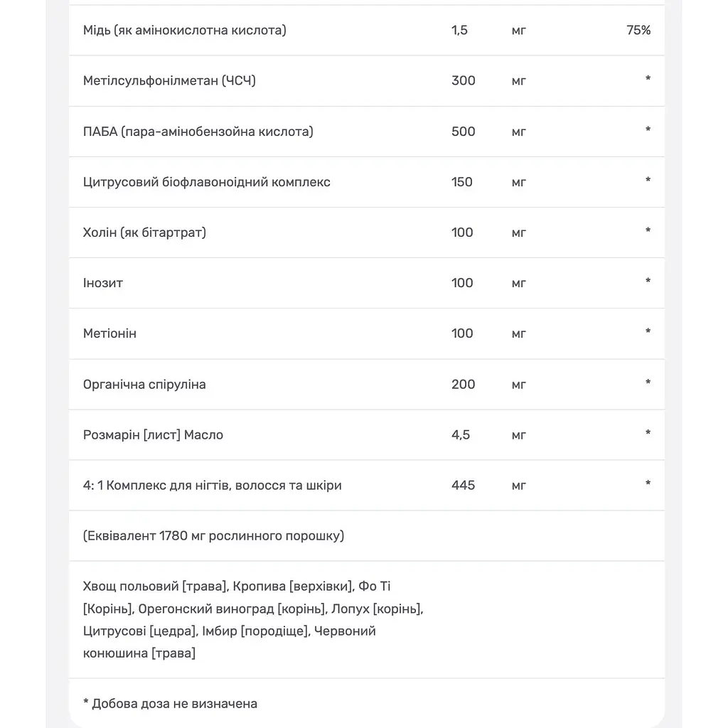Click the 500 value in the ПАБА row
Viewport: 728px width, 728px height.
[x=463, y=132]
